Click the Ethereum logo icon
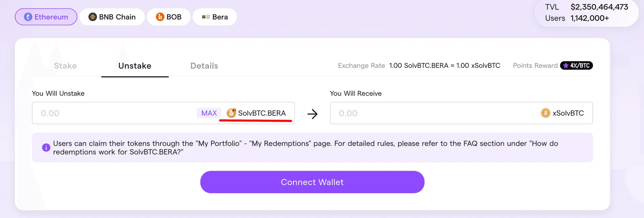Image resolution: width=644 pixels, height=218 pixels. coord(28,17)
